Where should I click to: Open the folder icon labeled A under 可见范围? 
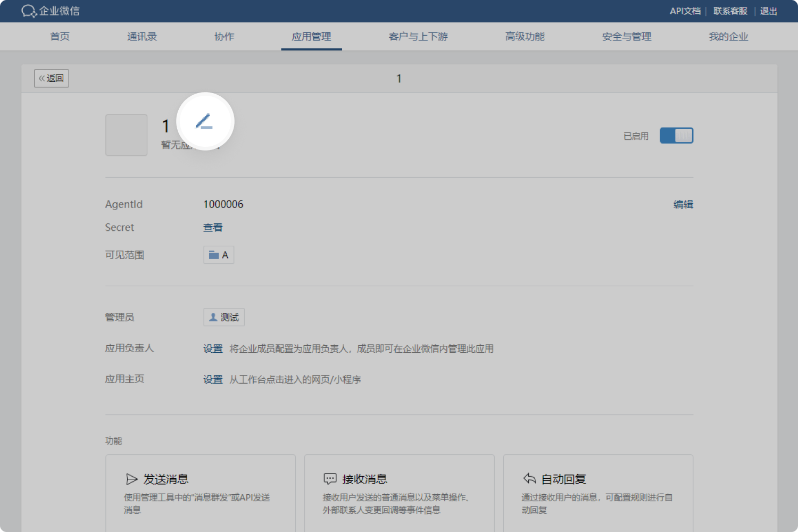tap(214, 255)
